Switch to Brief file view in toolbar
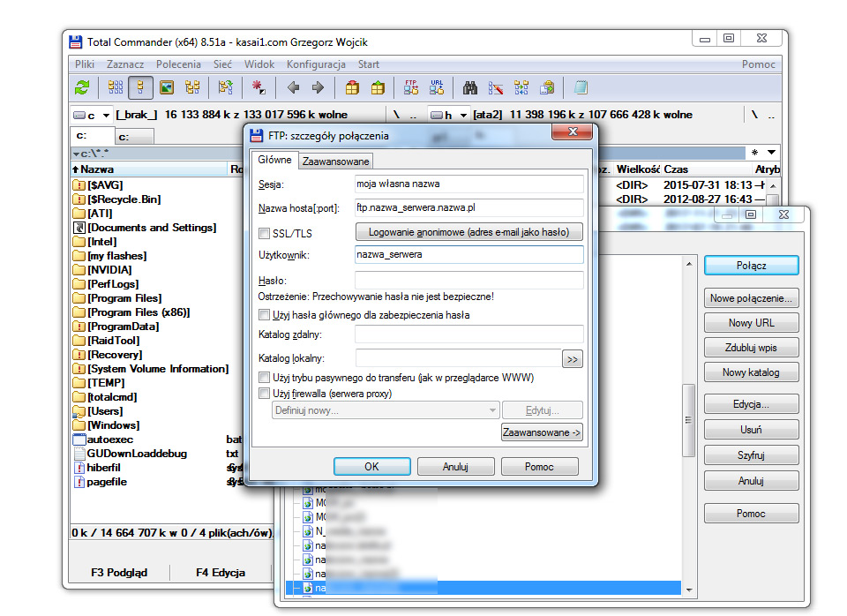The width and height of the screenshot is (847, 616). point(115,87)
